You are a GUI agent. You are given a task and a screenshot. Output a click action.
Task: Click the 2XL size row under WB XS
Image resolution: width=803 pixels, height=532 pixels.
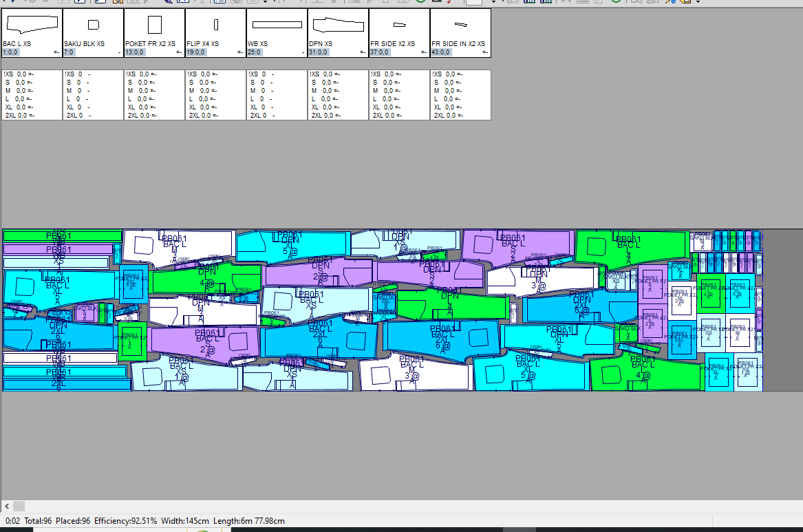click(262, 116)
